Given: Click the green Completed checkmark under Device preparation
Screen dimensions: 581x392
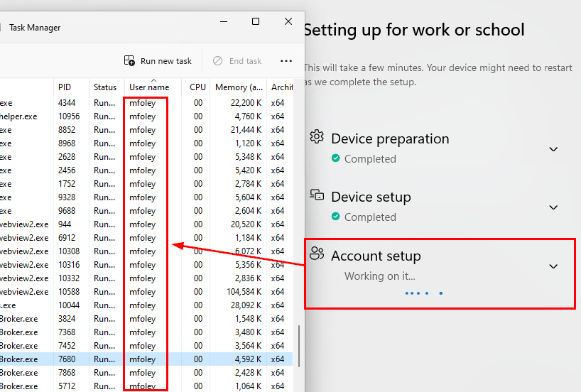Looking at the screenshot, I should click(335, 159).
